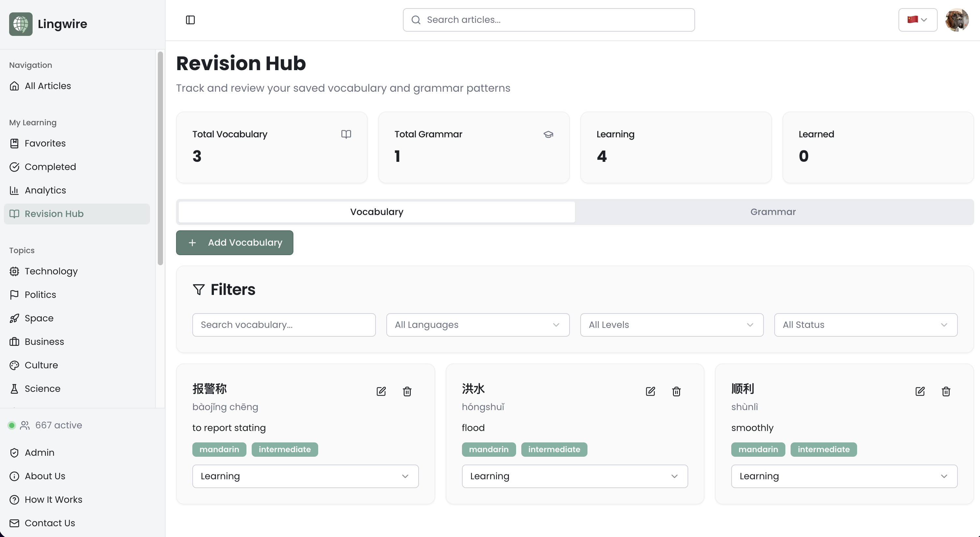Image resolution: width=980 pixels, height=537 pixels.
Task: Open the All Status filter dropdown
Action: point(866,325)
